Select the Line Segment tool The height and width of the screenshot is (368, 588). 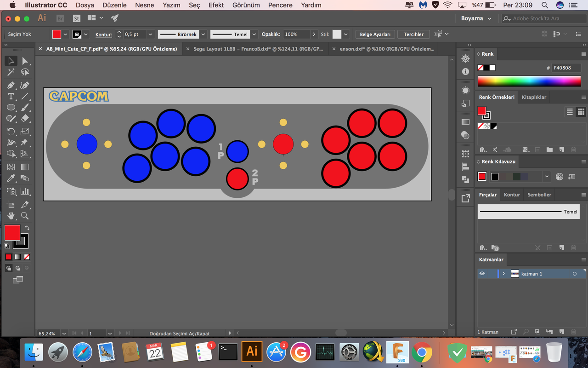(x=25, y=96)
